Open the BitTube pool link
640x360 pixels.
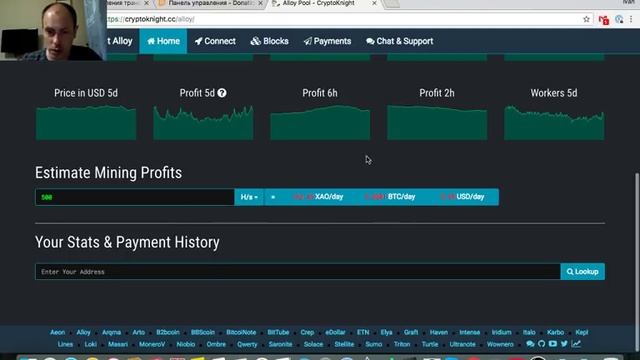[x=278, y=332]
